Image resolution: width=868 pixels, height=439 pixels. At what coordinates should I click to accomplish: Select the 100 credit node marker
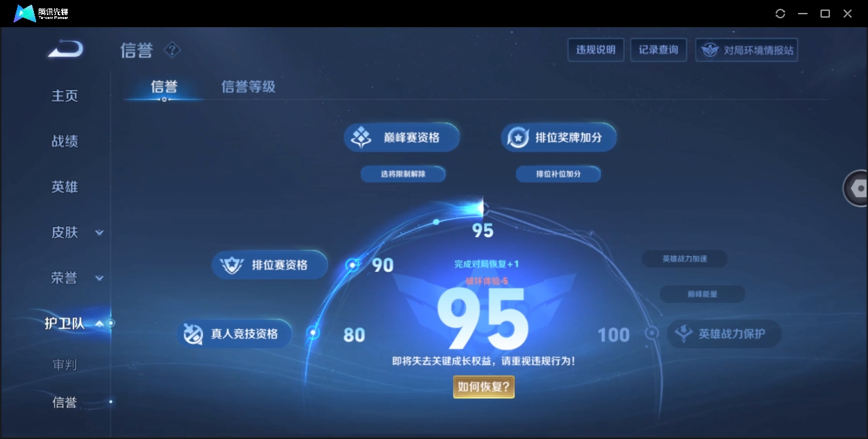tap(652, 333)
